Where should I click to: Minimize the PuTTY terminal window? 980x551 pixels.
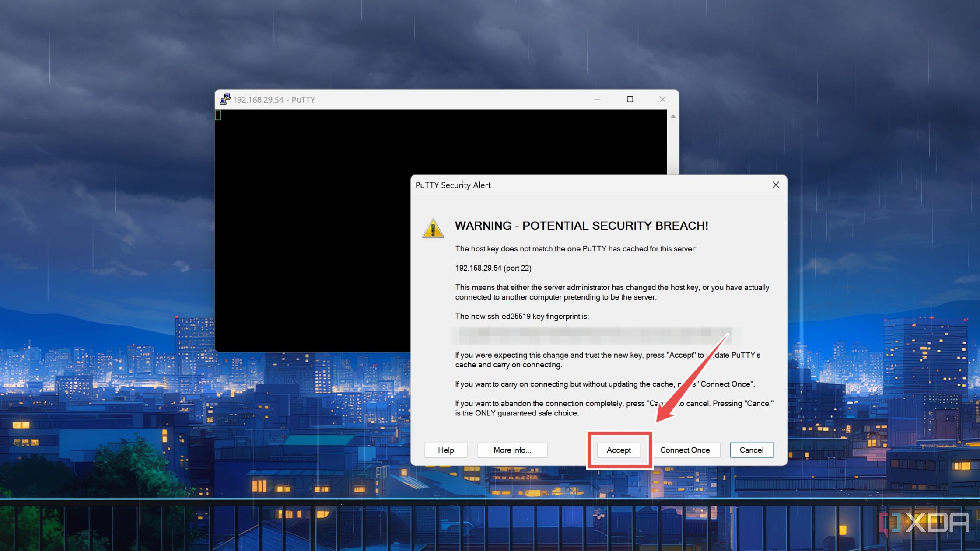[597, 99]
